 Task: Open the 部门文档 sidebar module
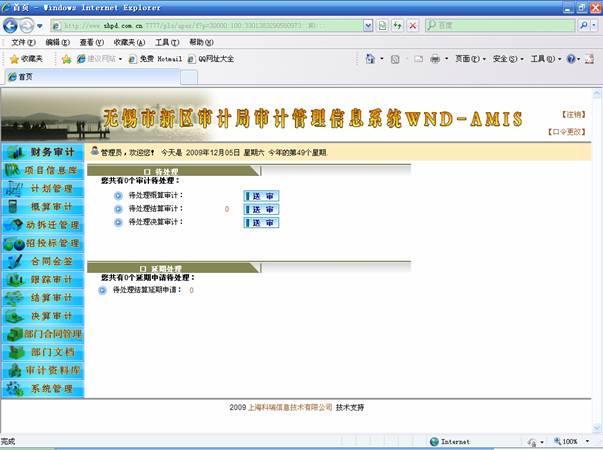coord(43,352)
